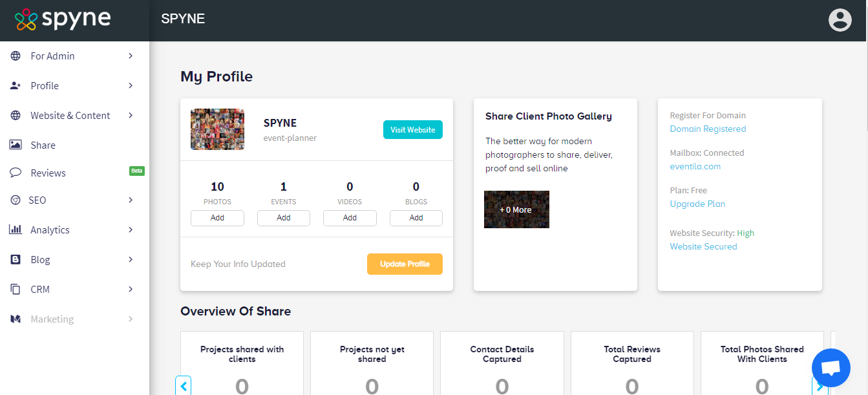Click the Analytics bar chart icon
The height and width of the screenshot is (395, 868).
click(16, 230)
